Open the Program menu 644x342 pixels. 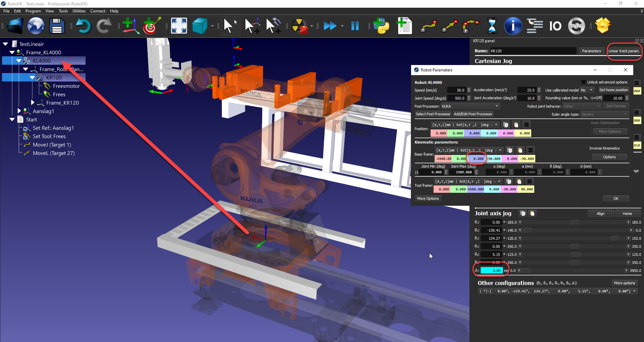point(33,11)
